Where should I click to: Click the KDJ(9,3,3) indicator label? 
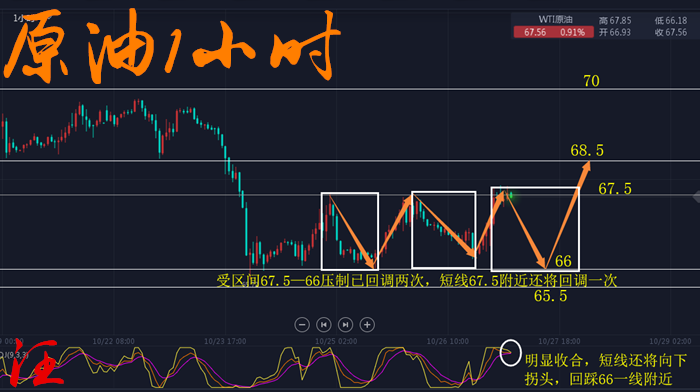coord(14,355)
